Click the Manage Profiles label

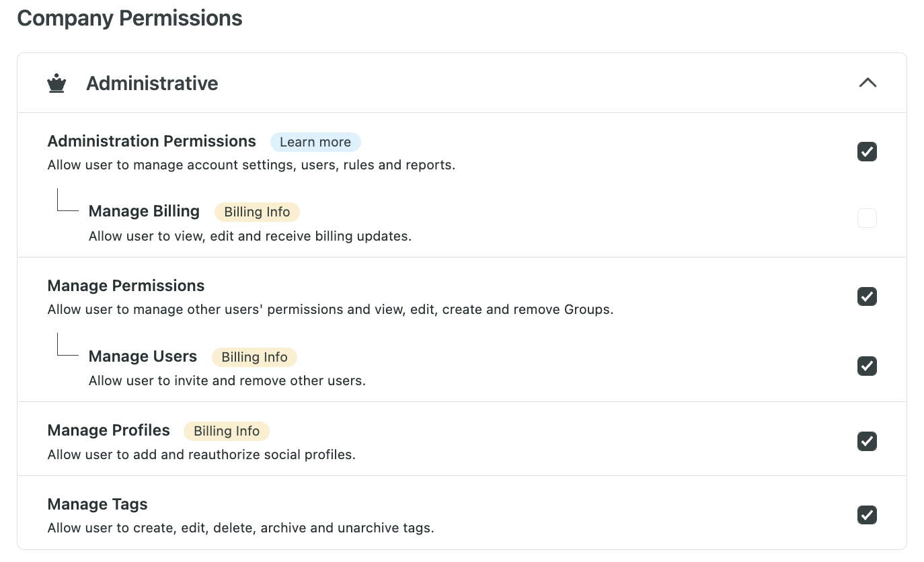[x=108, y=430]
